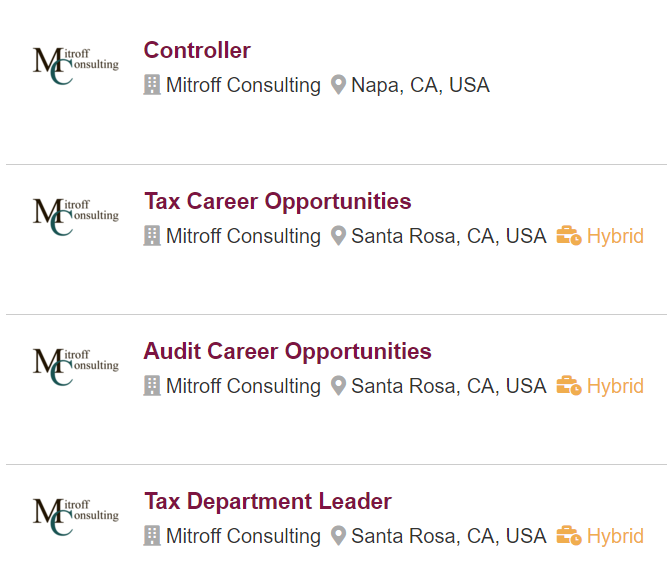This screenshot has width=667, height=585.
Task: Click Mitroff Consulting text under Tax Department Leader
Action: (x=243, y=536)
